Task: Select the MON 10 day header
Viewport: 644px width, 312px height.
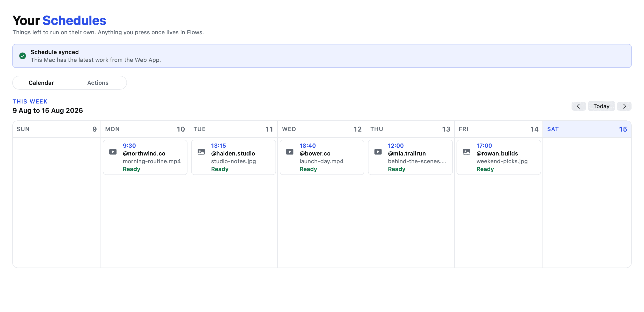Action: pos(145,129)
